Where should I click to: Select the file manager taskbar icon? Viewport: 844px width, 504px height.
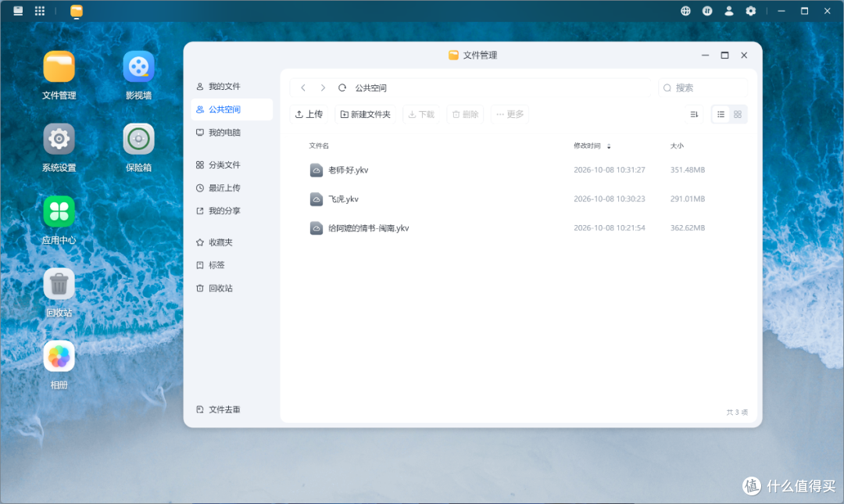pos(77,11)
